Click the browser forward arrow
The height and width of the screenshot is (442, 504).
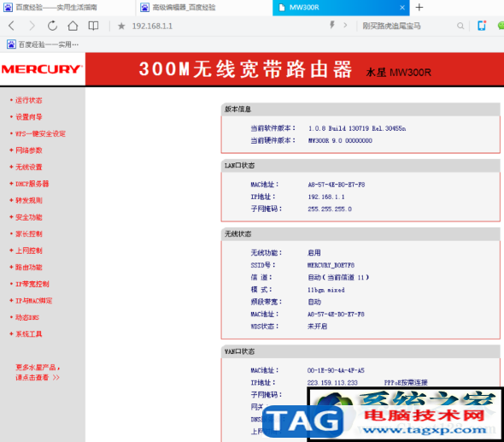click(32, 26)
